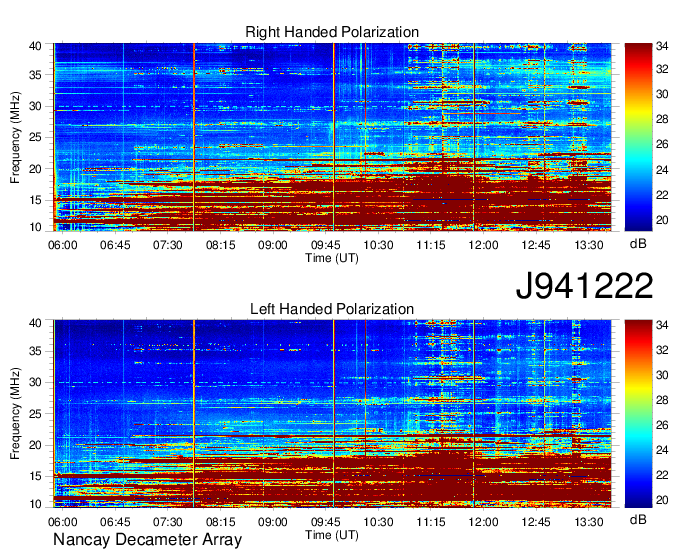Click the 12:00 time tick of Left Handed plot
This screenshot has height=552, width=680.
(483, 522)
